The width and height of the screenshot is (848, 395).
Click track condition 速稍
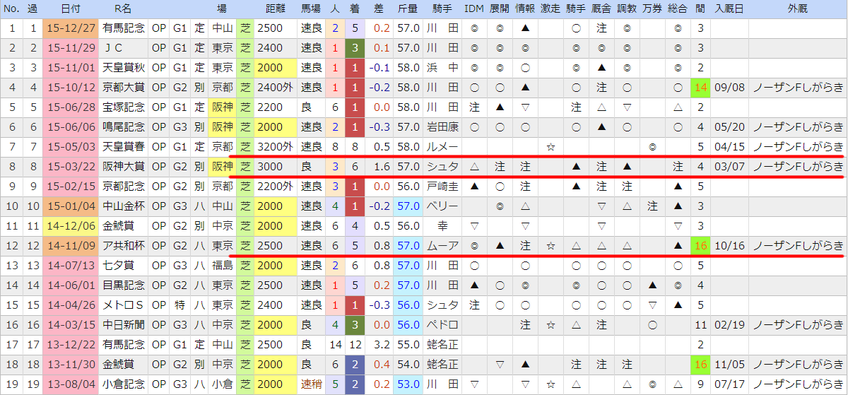coord(311,384)
